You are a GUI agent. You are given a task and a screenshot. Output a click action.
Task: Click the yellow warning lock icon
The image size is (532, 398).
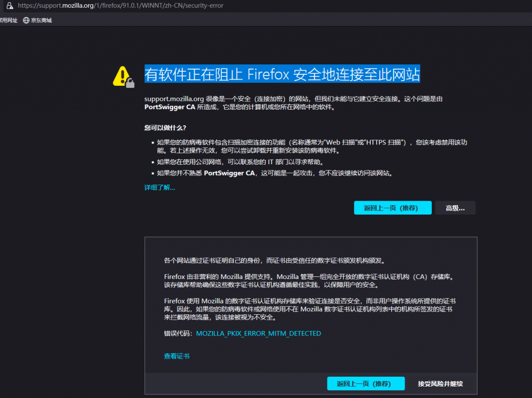[x=124, y=77]
